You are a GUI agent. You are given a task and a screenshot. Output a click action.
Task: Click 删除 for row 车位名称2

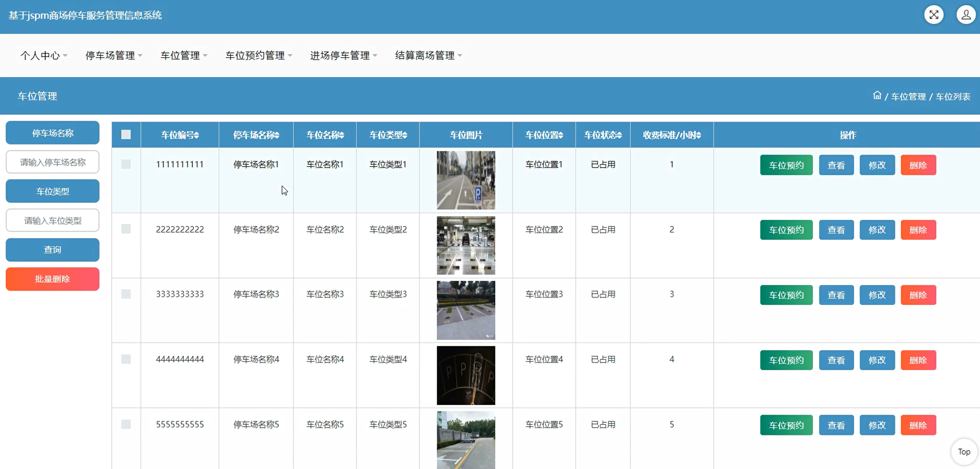[918, 230]
